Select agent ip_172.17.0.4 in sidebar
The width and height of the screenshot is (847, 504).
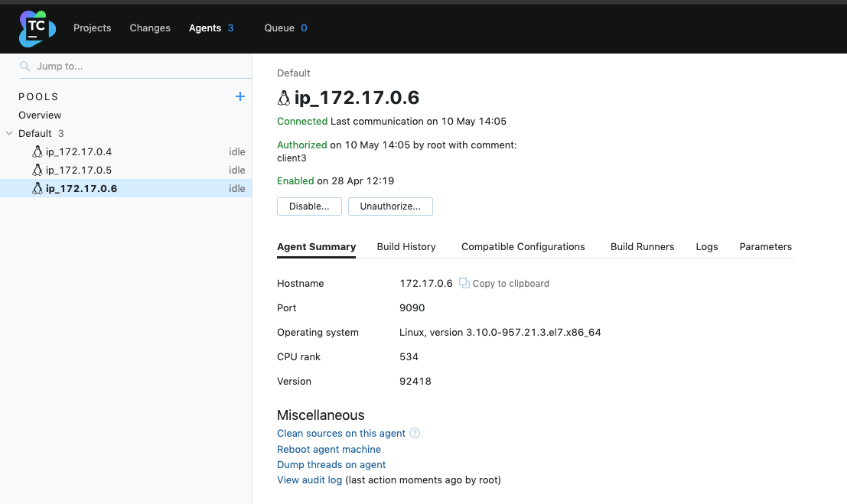[x=79, y=151]
